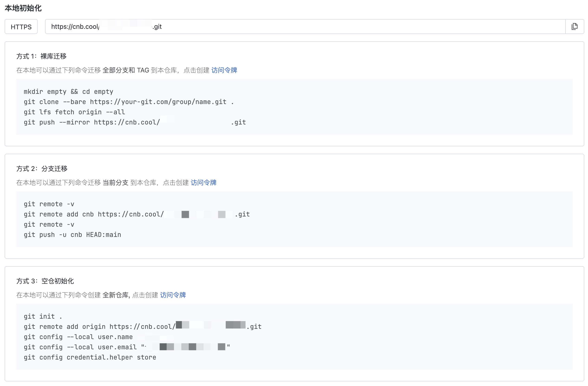The width and height of the screenshot is (588, 386).
Task: Select the HTTPS protocol button
Action: (x=21, y=27)
